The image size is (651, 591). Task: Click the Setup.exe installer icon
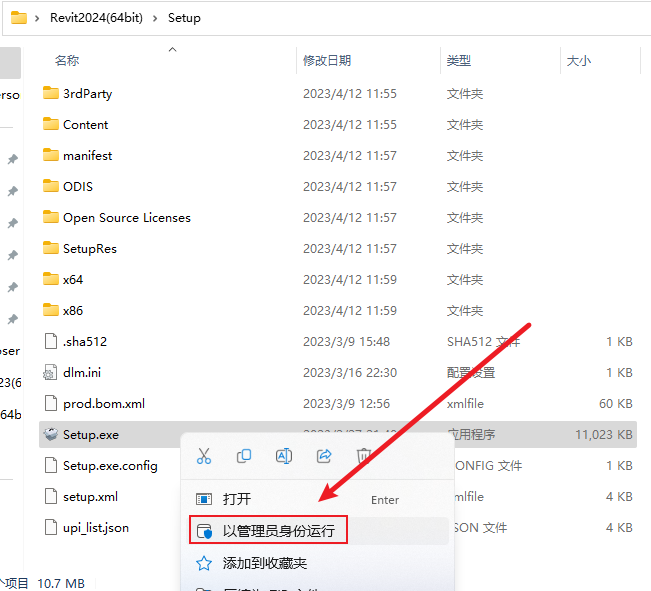click(51, 434)
